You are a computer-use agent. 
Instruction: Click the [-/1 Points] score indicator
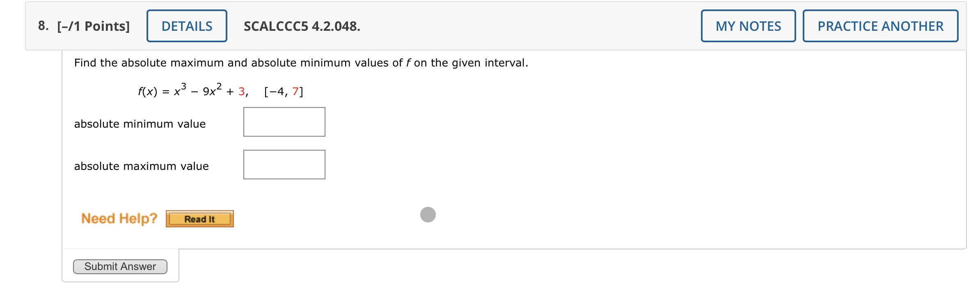94,25
